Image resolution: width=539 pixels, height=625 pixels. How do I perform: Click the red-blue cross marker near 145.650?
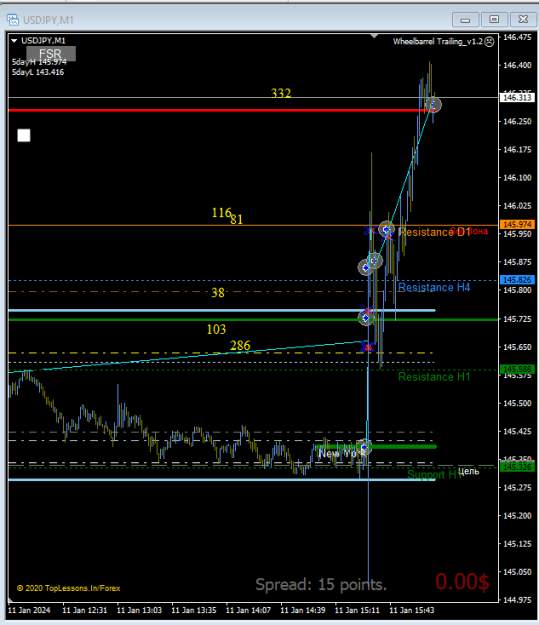368,347
